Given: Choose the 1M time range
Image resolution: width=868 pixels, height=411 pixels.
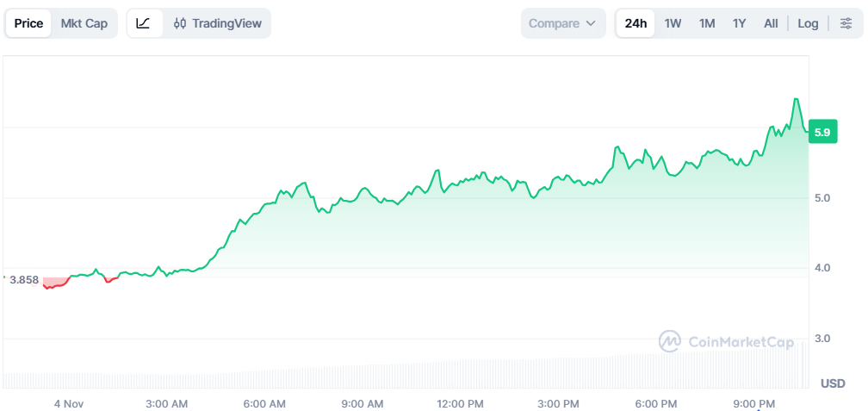Looking at the screenshot, I should point(707,23).
